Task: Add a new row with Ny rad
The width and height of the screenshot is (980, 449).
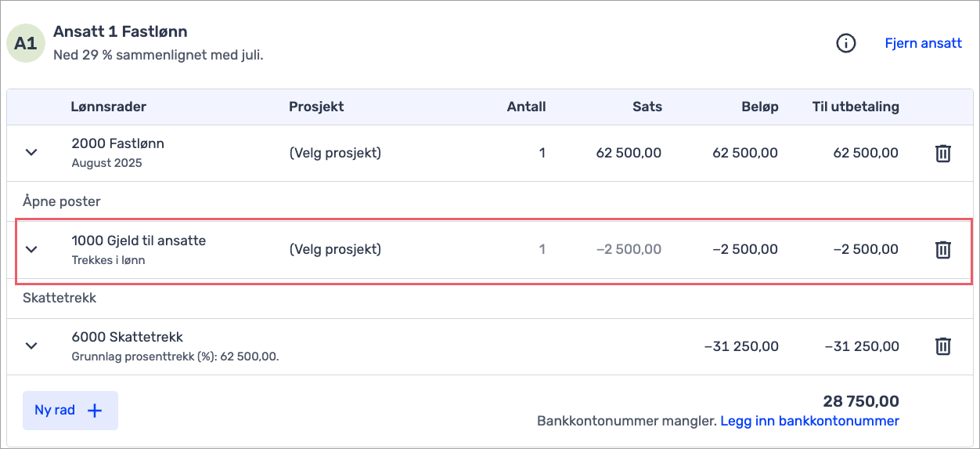Action: coord(55,411)
